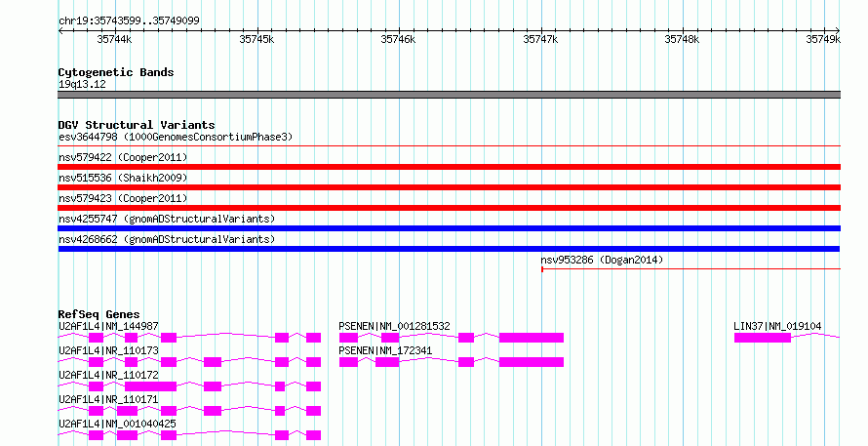The image size is (868, 446).
Task: Click the 35744k ruler tick label
Action: (x=114, y=39)
